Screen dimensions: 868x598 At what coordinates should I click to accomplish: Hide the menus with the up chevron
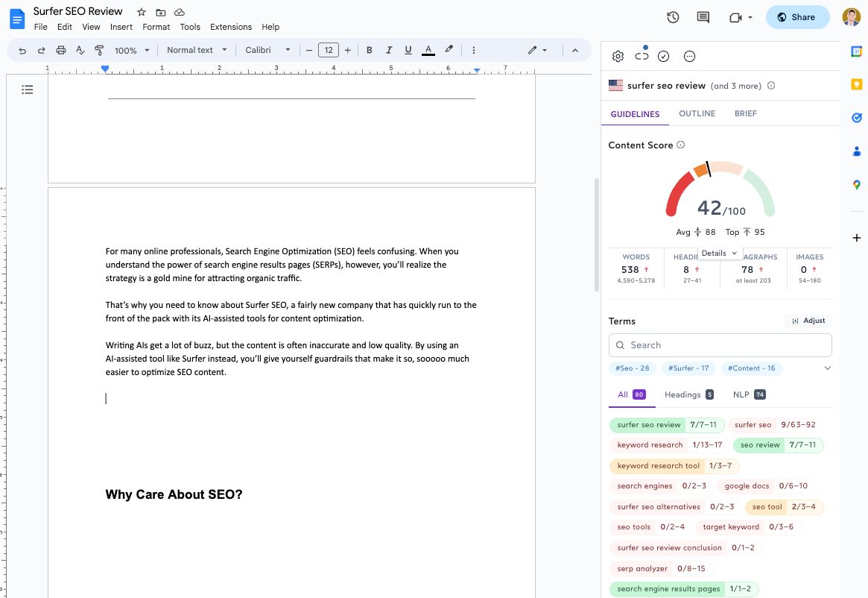(x=575, y=50)
